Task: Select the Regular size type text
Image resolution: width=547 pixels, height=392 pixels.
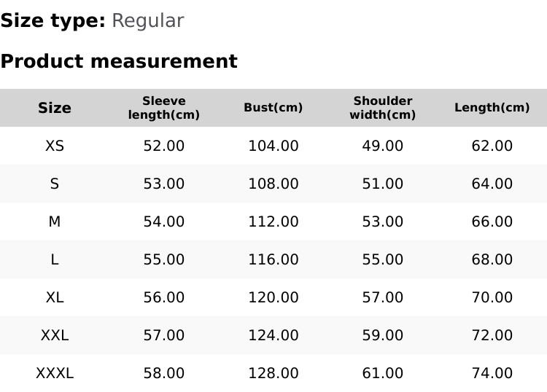Action: (x=147, y=21)
